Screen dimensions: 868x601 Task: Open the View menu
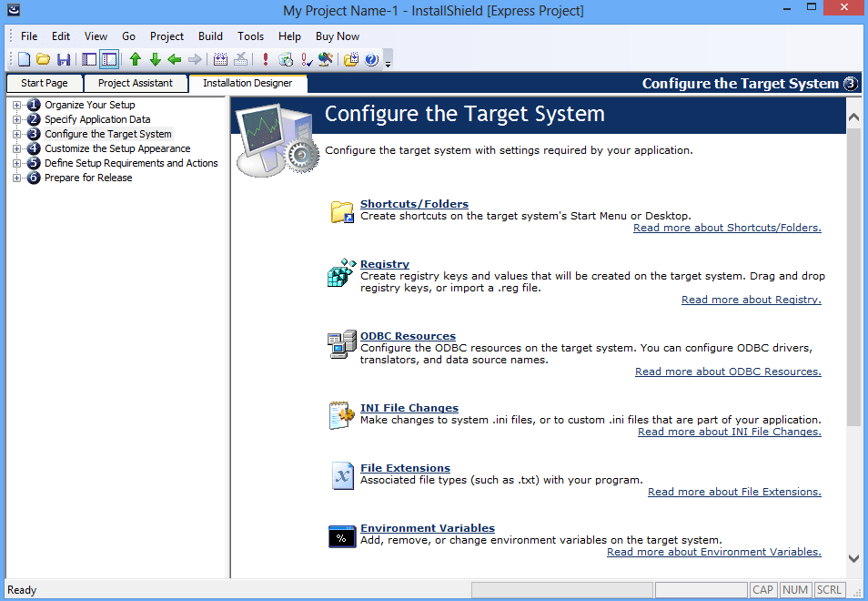[96, 36]
